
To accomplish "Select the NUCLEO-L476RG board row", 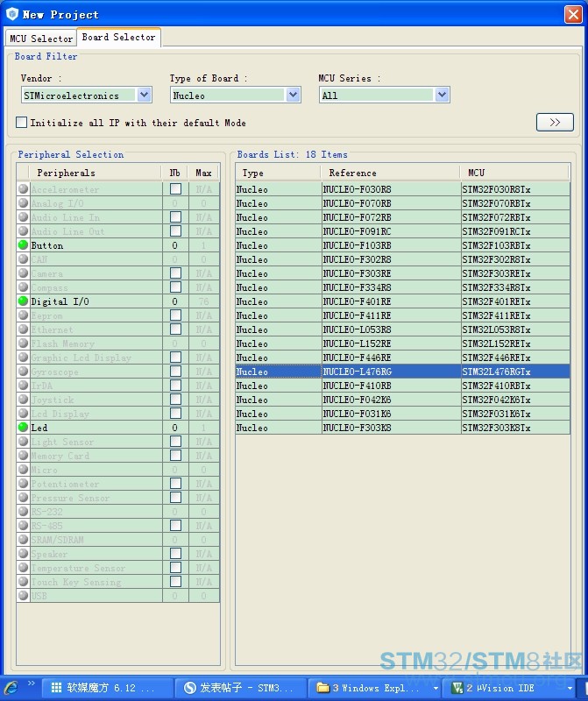I will pos(403,372).
